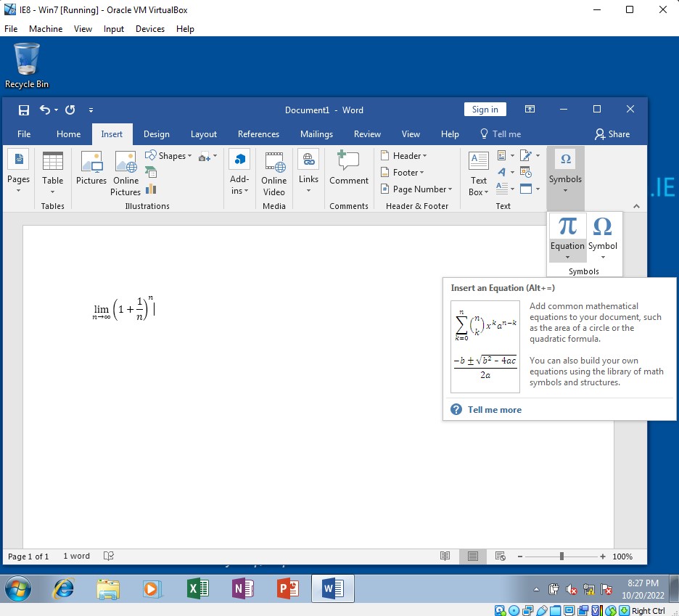Screen dimensions: 679x616
Task: Open the View ribbon tab in Word
Action: click(x=411, y=134)
